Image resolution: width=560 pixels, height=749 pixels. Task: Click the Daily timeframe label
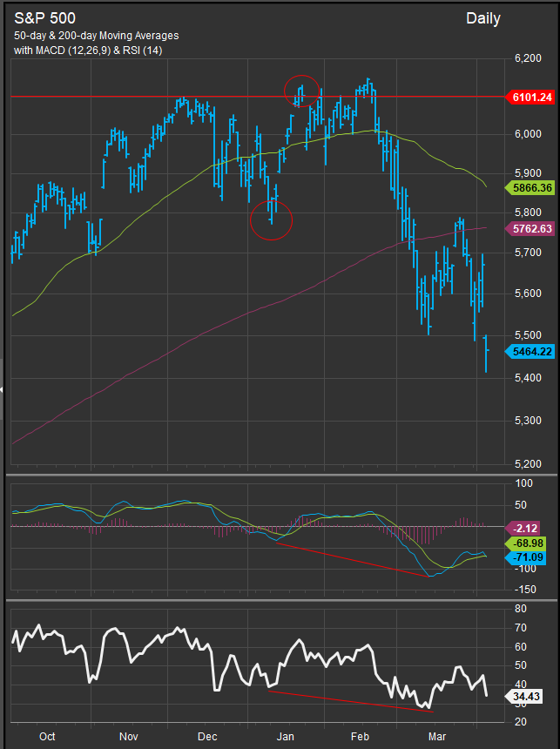[x=483, y=18]
